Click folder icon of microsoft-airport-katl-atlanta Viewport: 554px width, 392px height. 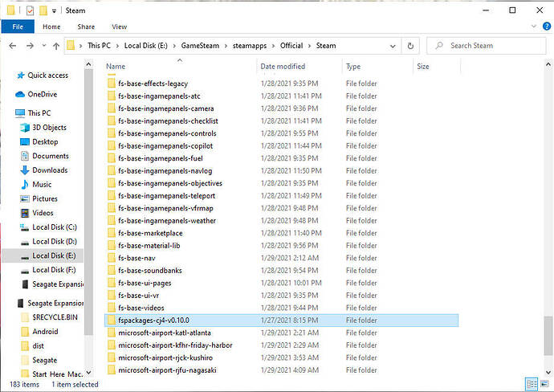[x=112, y=333]
